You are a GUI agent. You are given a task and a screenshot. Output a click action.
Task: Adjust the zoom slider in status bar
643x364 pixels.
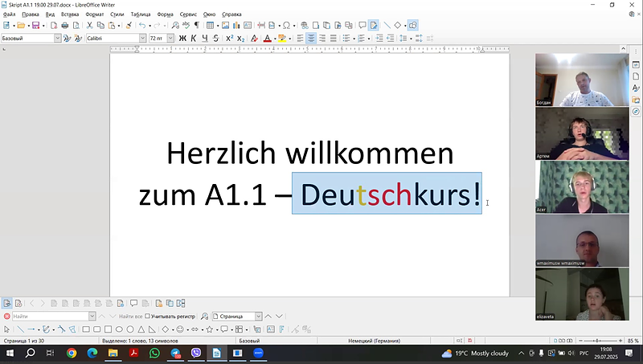(x=599, y=341)
